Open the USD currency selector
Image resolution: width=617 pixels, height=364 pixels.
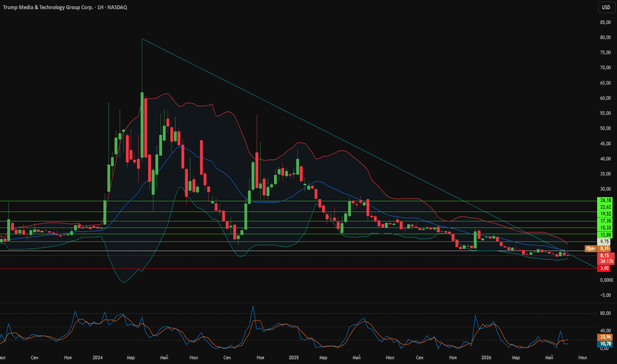pyautogui.click(x=606, y=7)
